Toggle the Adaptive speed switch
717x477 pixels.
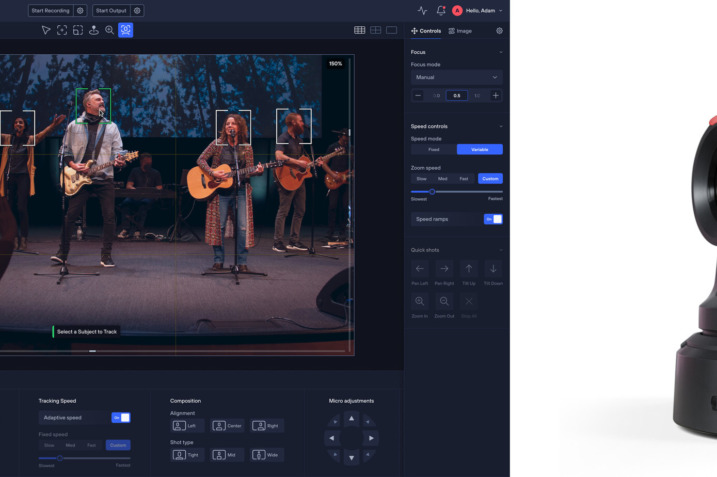(x=120, y=417)
